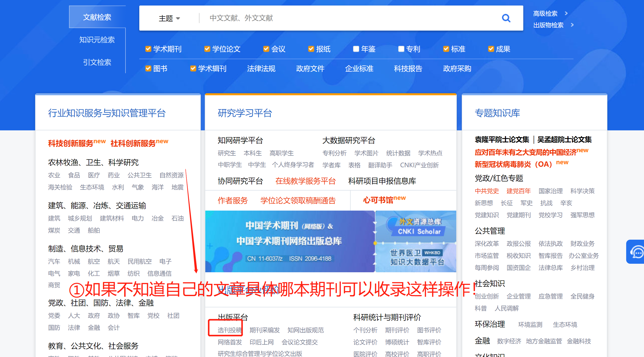Open the 大数据研究平台 heading link

coord(349,140)
